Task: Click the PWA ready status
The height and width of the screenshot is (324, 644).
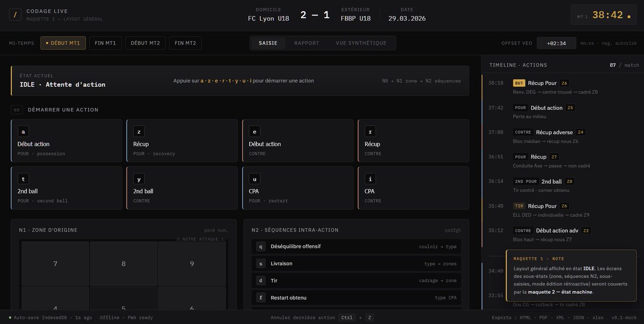Action: [x=140, y=318]
